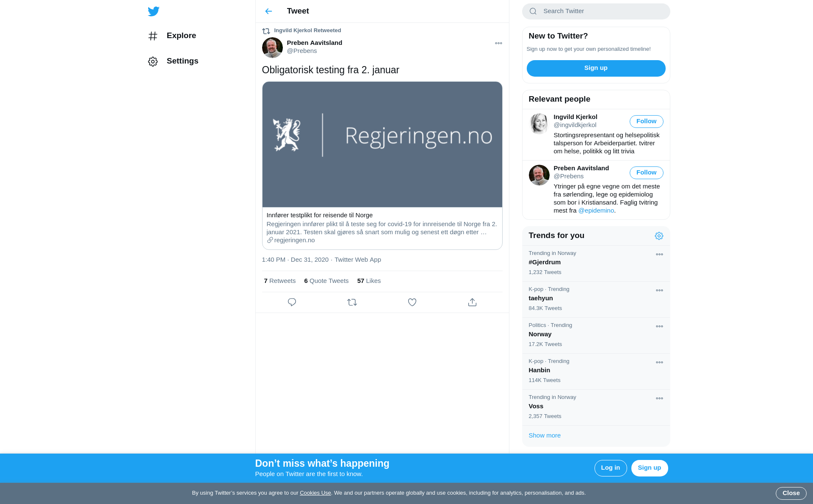
Task: Open Settings from the sidebar
Action: (173, 61)
